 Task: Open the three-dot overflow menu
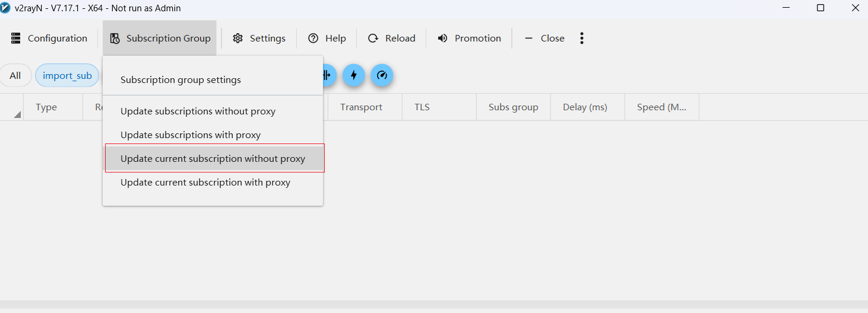pyautogui.click(x=582, y=39)
